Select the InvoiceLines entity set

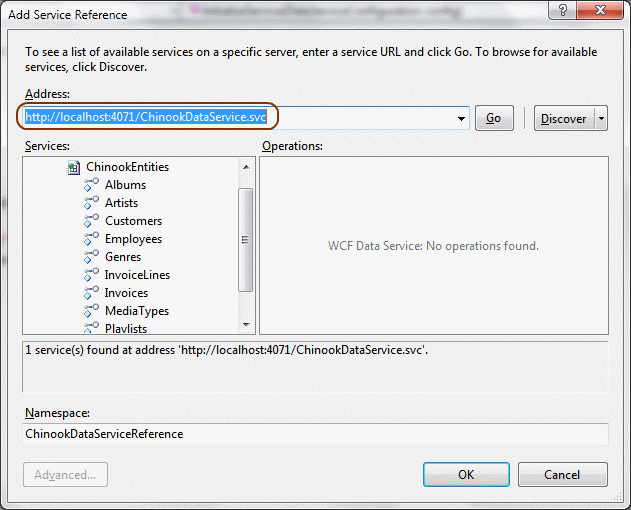coord(137,275)
